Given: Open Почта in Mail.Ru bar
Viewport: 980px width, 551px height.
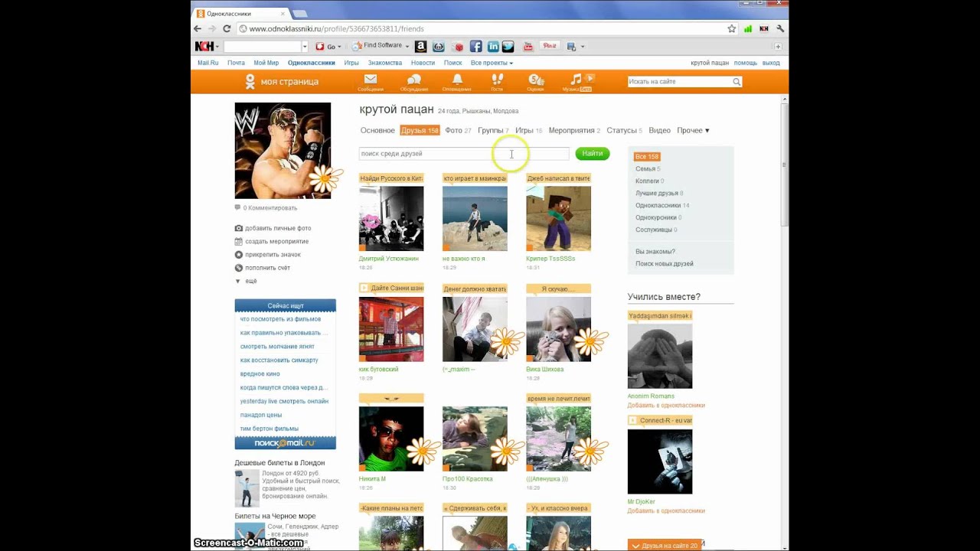Looking at the screenshot, I should (x=236, y=63).
